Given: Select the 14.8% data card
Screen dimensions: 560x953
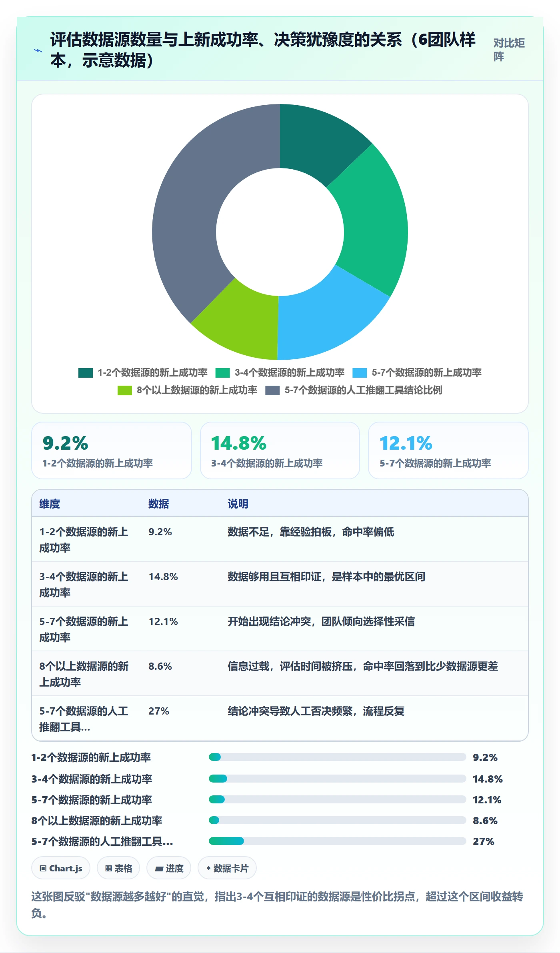Looking at the screenshot, I should click(x=280, y=450).
